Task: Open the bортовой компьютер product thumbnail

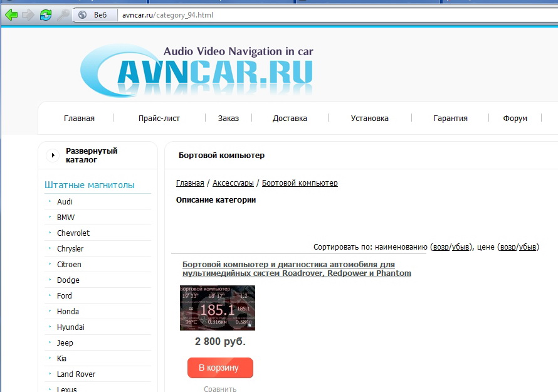Action: click(217, 308)
